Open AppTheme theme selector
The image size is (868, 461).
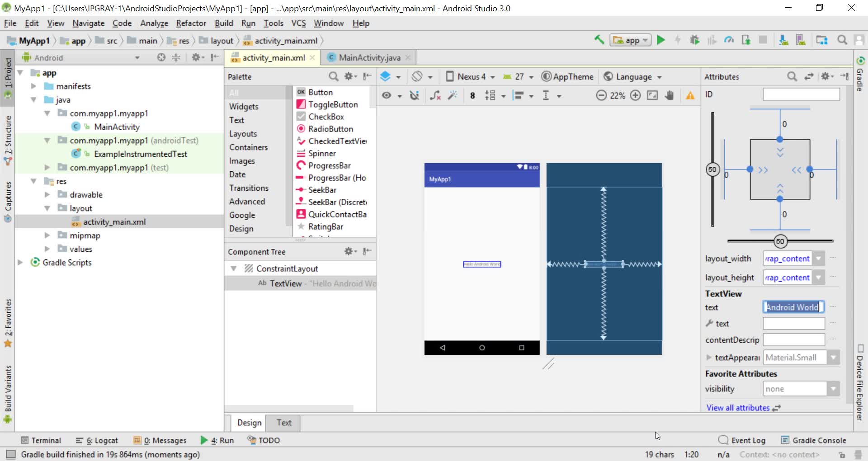tap(567, 76)
